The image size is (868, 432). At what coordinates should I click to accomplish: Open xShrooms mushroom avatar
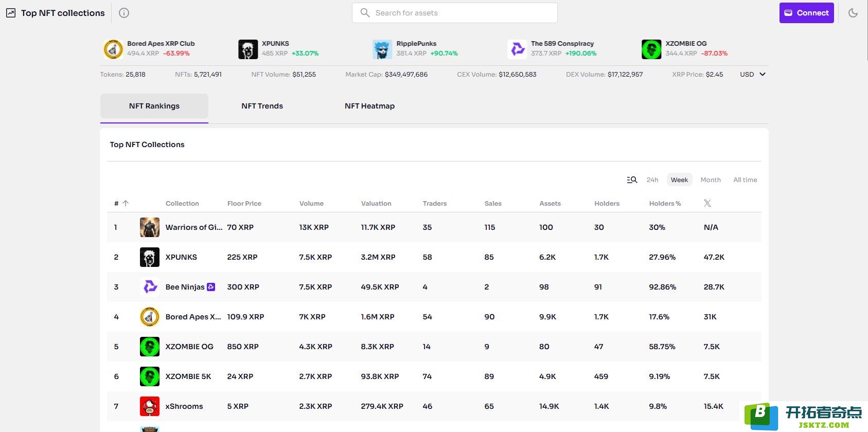click(x=150, y=406)
